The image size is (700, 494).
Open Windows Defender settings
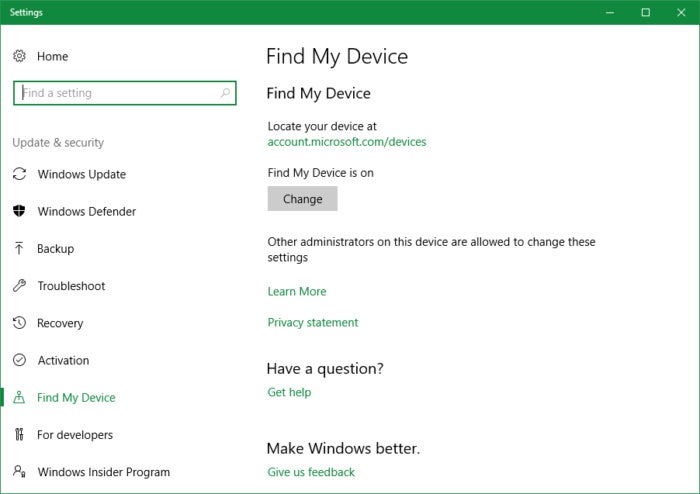(x=87, y=211)
